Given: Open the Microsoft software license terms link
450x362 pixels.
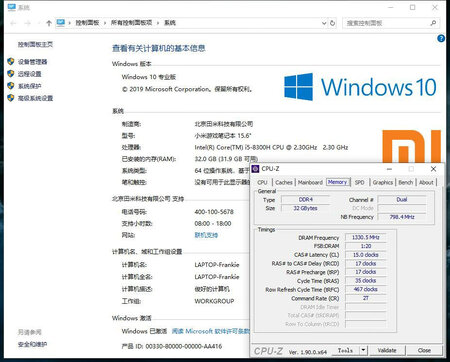Looking at the screenshot, I should tap(211, 331).
